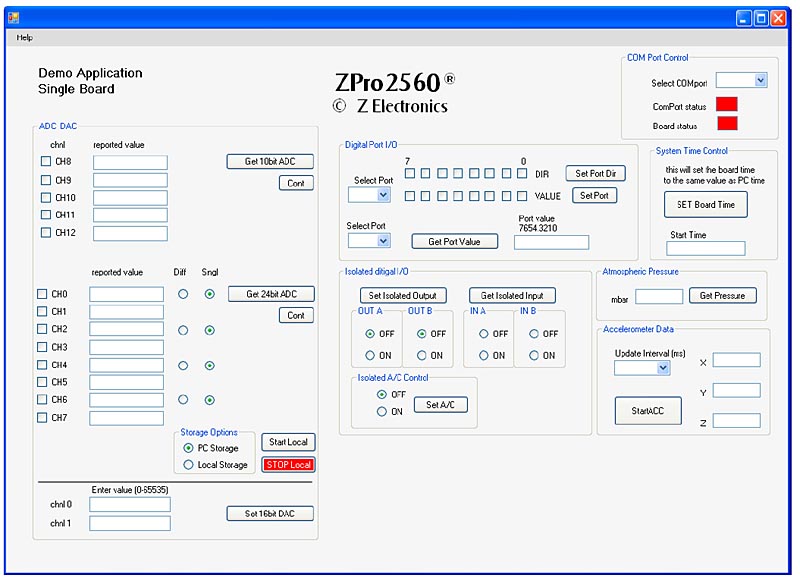This screenshot has width=800, height=581.
Task: Select Local Storage option
Action: (188, 465)
